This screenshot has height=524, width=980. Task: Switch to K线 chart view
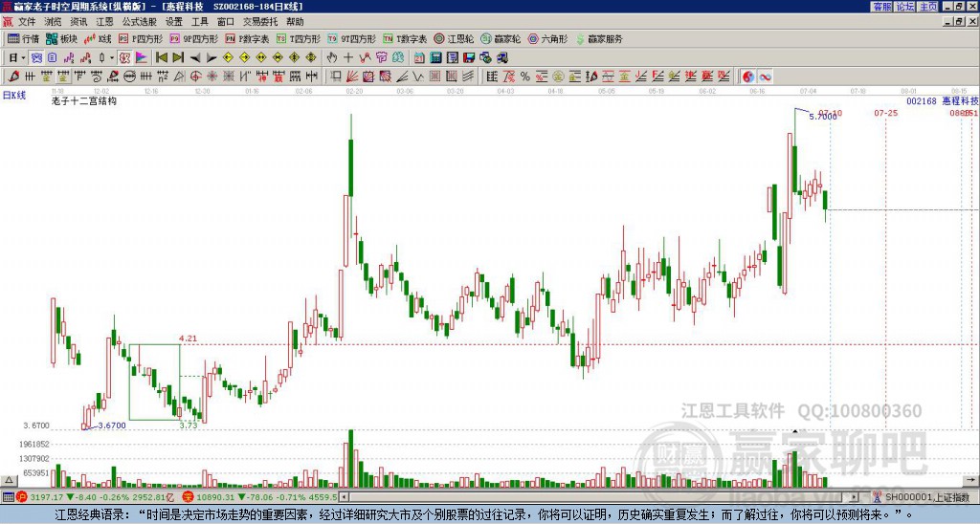click(98, 38)
